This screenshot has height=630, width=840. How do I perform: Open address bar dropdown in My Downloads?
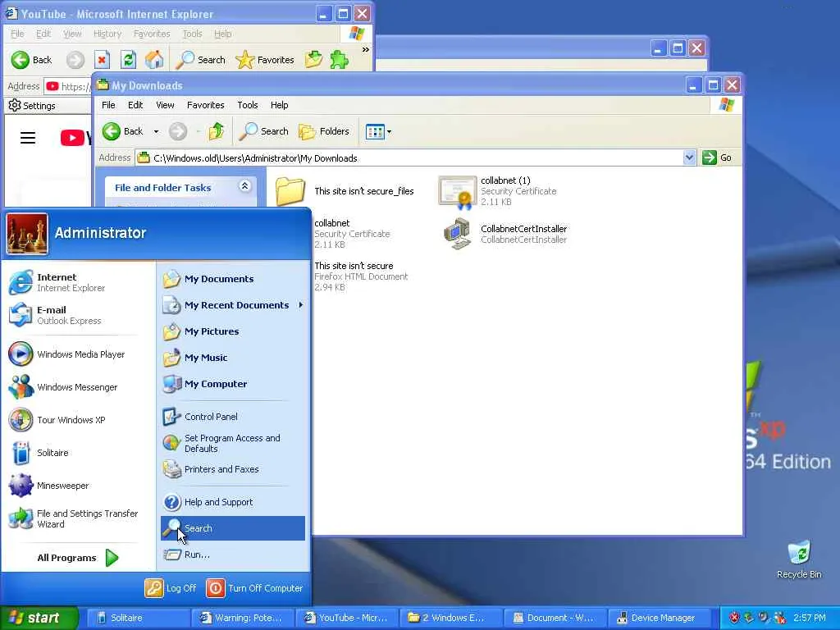tap(689, 157)
